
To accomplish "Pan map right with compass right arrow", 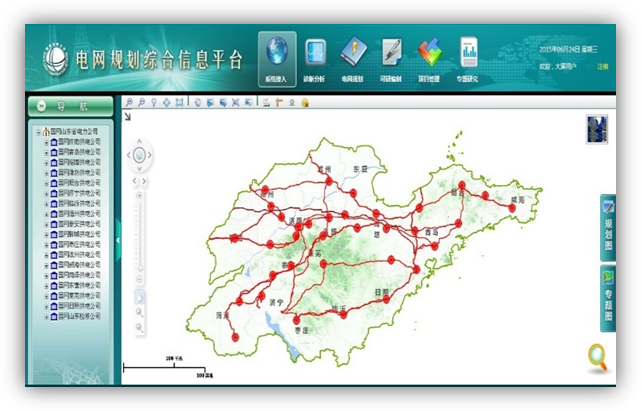I will tap(150, 155).
